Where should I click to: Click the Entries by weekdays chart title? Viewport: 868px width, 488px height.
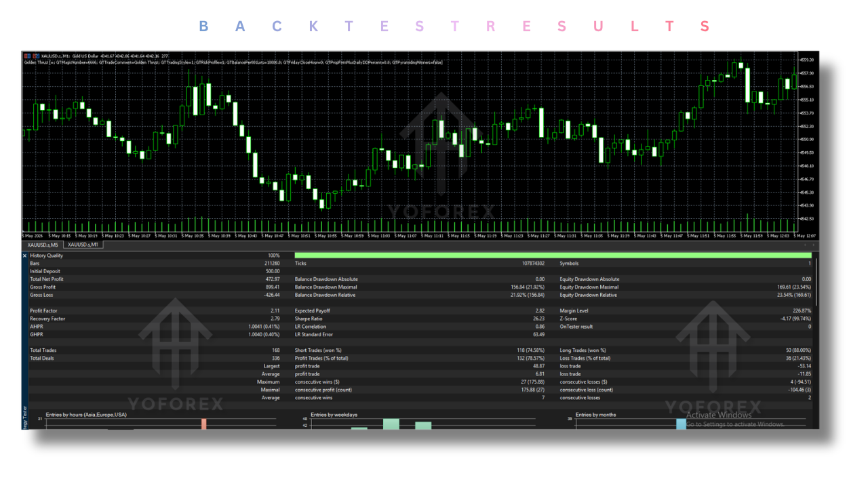click(x=334, y=414)
